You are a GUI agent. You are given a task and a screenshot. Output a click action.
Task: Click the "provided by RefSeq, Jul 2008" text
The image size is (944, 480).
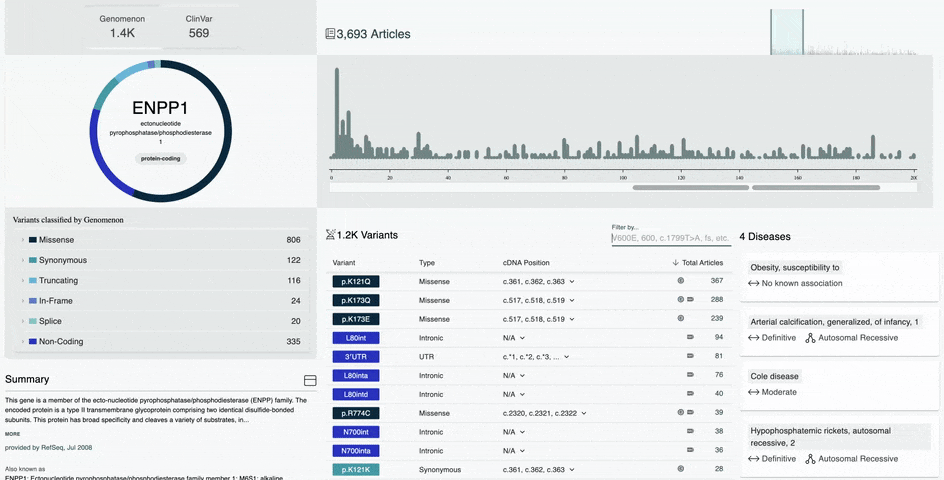tap(48, 447)
